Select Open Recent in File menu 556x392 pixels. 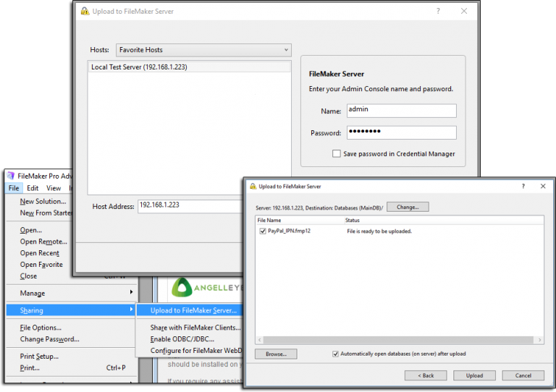pyautogui.click(x=40, y=253)
